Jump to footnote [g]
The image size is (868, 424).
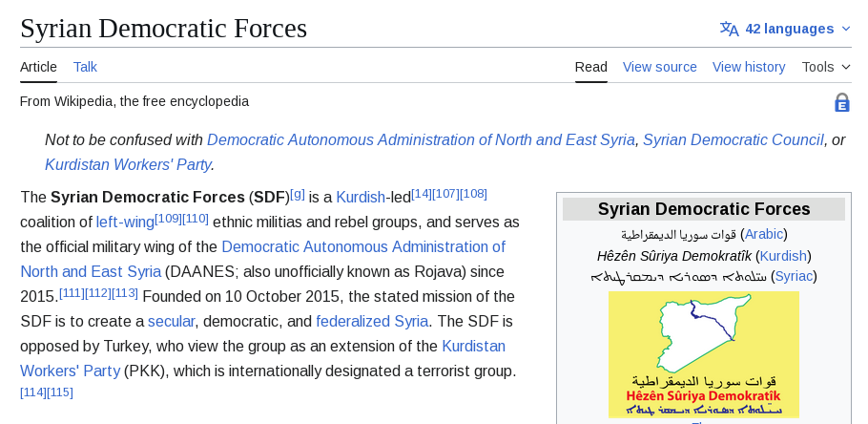tap(298, 194)
